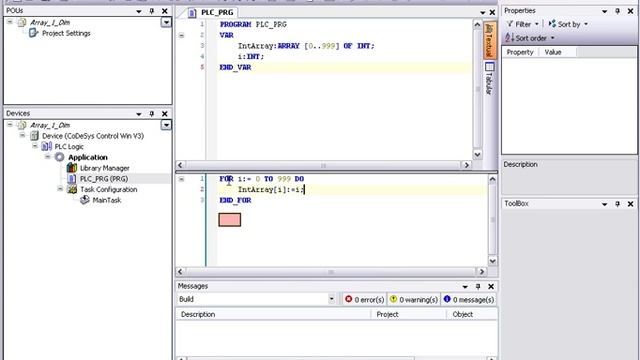
Task: Sort messages by Description column
Action: click(273, 314)
